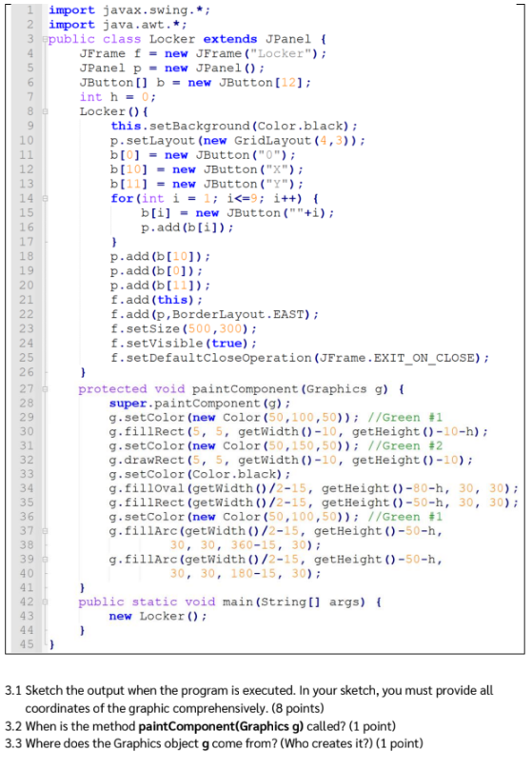Click the g.setColor(Color.black) line
The width and height of the screenshot is (532, 770).
200,475
